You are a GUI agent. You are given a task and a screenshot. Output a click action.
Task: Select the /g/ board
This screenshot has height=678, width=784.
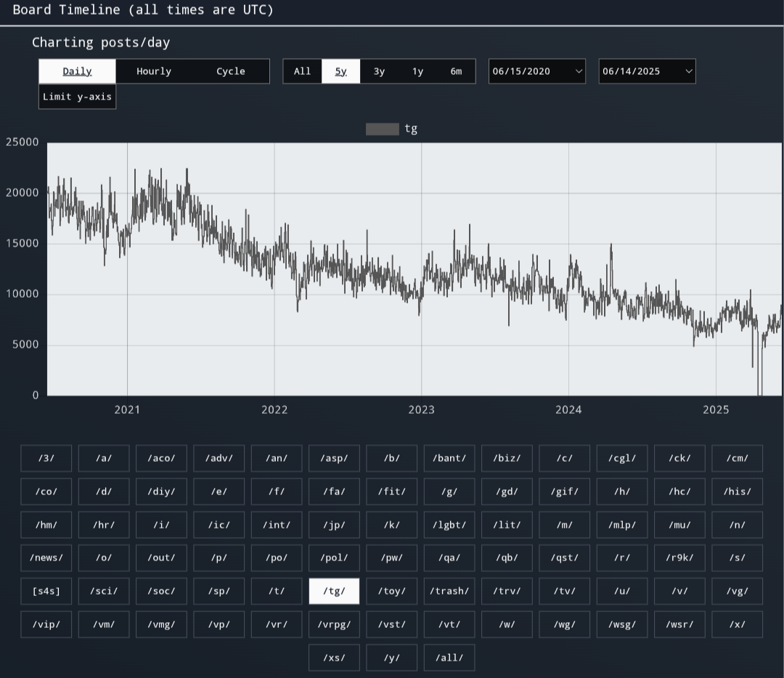449,491
